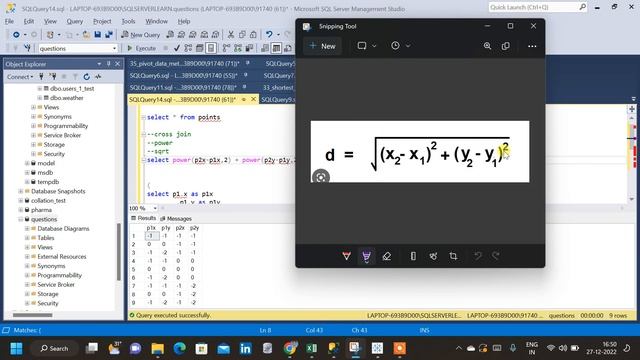Click the text actions circle on snip
The height and width of the screenshot is (360, 640).
point(321,178)
